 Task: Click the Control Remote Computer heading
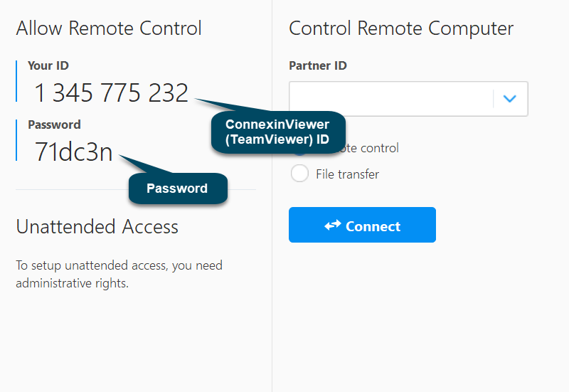pos(400,28)
